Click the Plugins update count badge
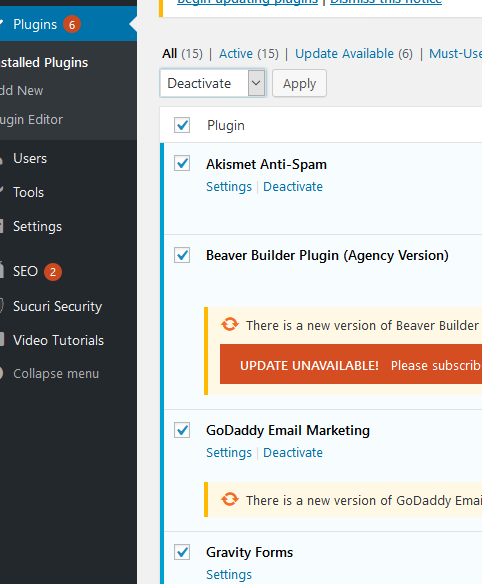 72,25
